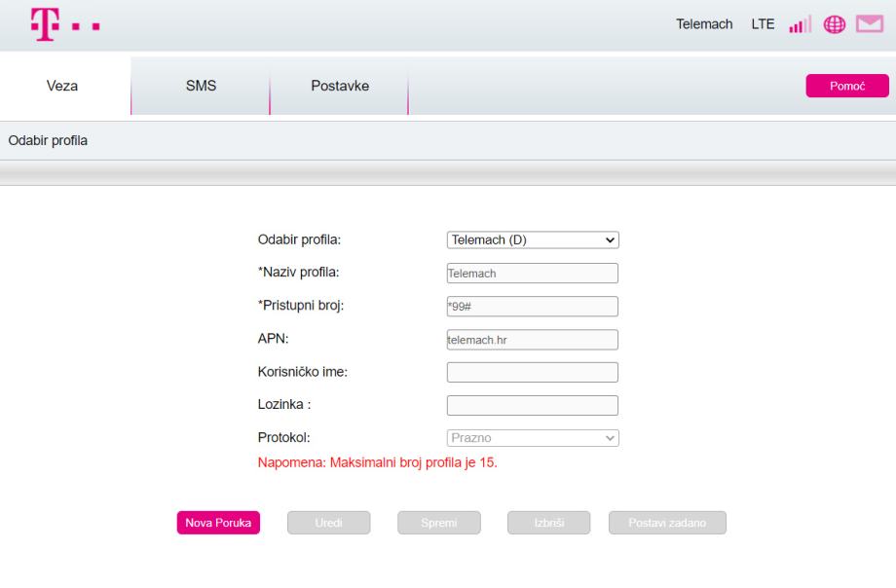This screenshot has width=896, height=588.
Task: Open the Veza tab
Action: click(x=62, y=87)
